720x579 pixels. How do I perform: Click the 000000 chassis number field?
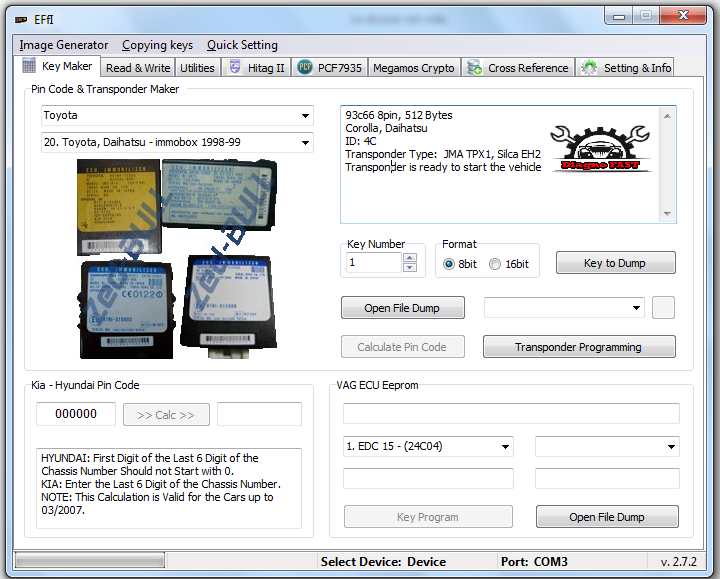(x=76, y=414)
